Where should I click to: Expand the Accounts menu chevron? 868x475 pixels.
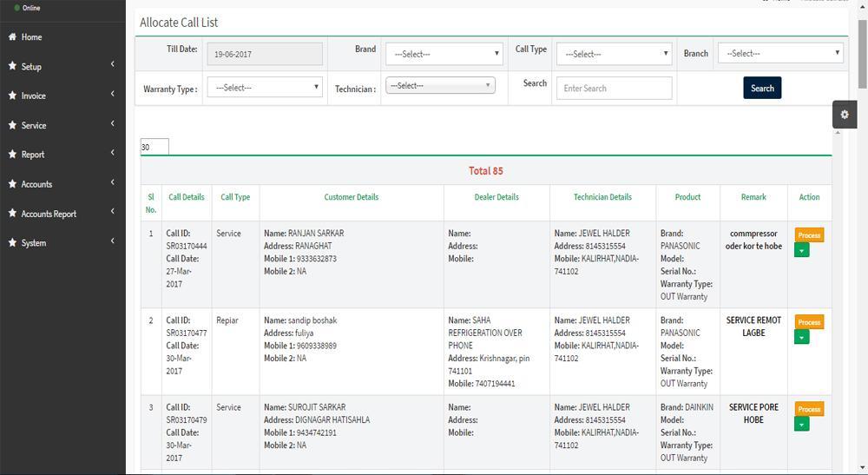click(x=112, y=181)
